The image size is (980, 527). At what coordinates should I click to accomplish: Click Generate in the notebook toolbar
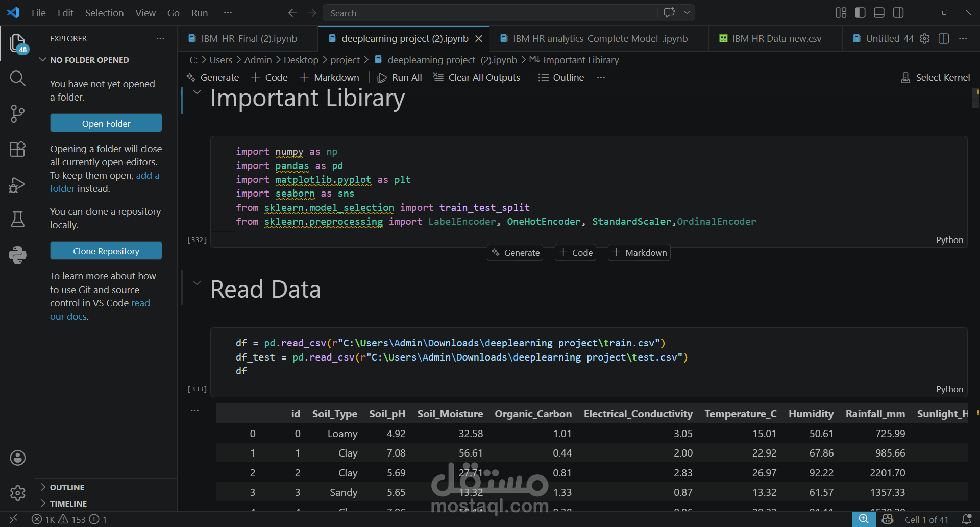click(213, 77)
